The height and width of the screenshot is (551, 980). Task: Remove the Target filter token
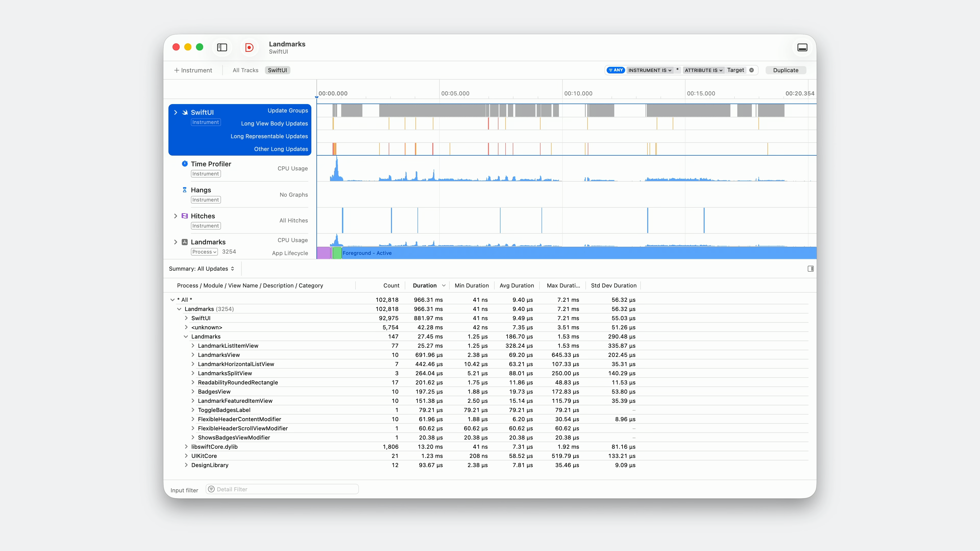pyautogui.click(x=751, y=70)
